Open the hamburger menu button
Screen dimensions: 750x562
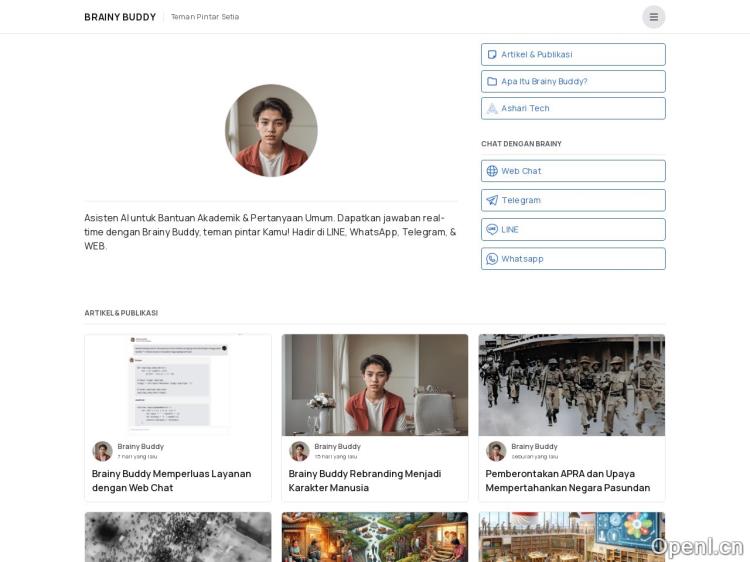[653, 17]
